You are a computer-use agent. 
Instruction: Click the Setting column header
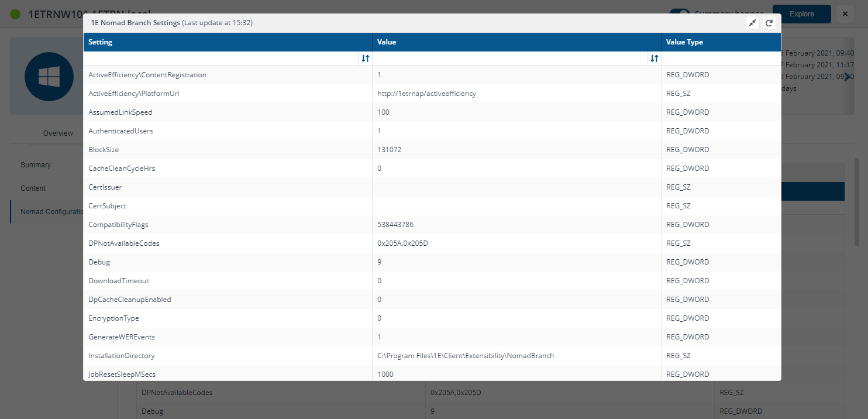pos(227,42)
